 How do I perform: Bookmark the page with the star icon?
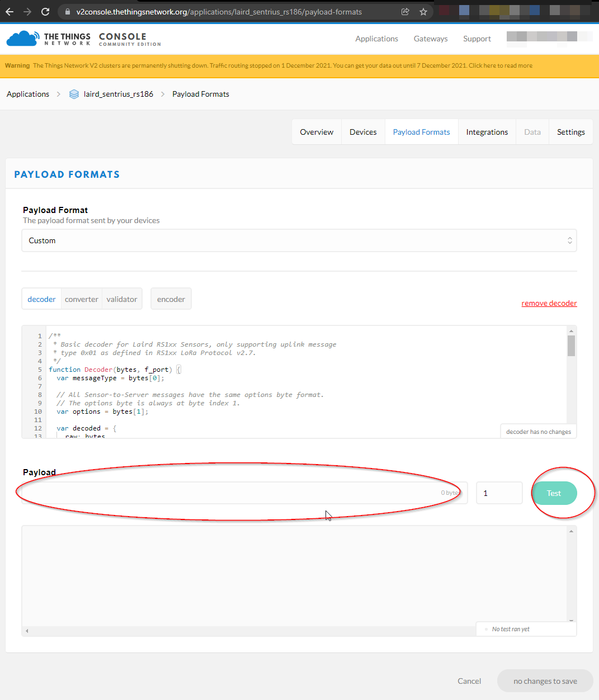pyautogui.click(x=423, y=12)
